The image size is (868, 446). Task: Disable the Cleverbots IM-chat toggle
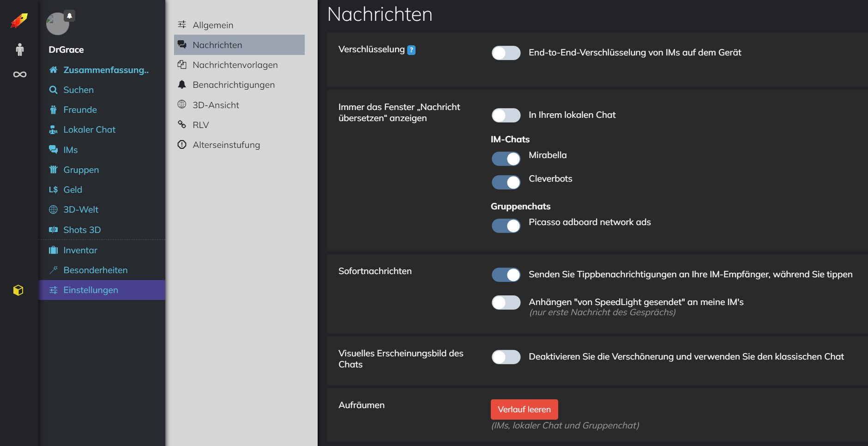point(506,183)
